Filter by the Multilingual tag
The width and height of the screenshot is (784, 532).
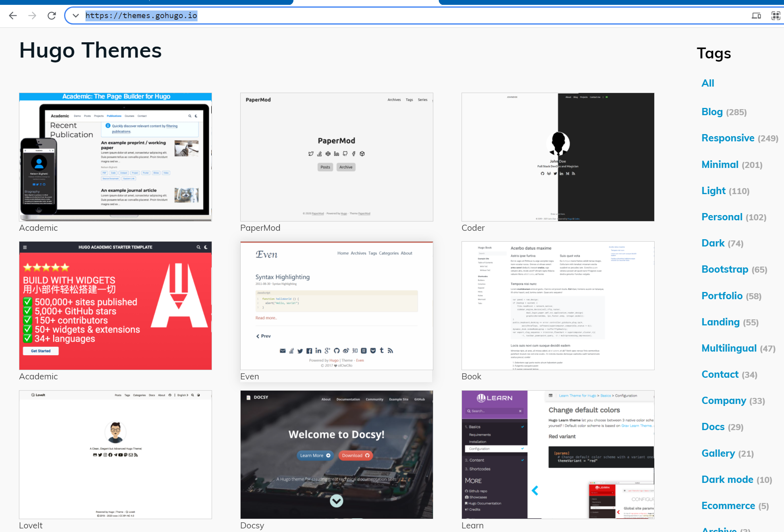(x=729, y=348)
